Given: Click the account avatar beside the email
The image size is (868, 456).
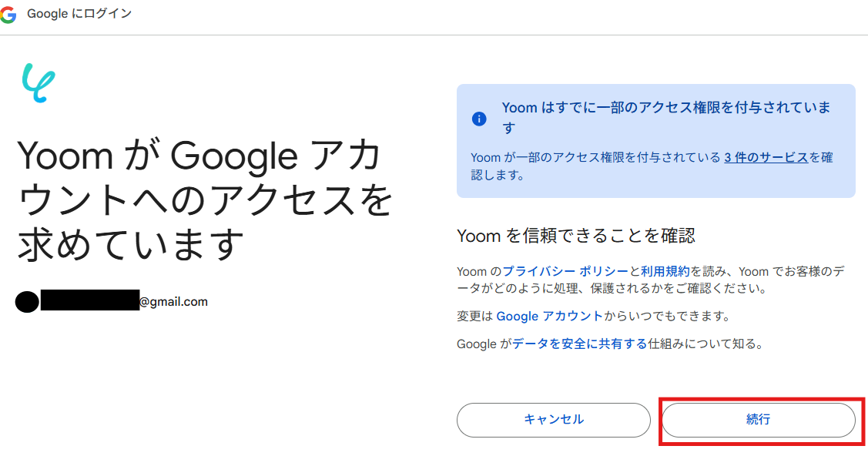Looking at the screenshot, I should coord(27,302).
